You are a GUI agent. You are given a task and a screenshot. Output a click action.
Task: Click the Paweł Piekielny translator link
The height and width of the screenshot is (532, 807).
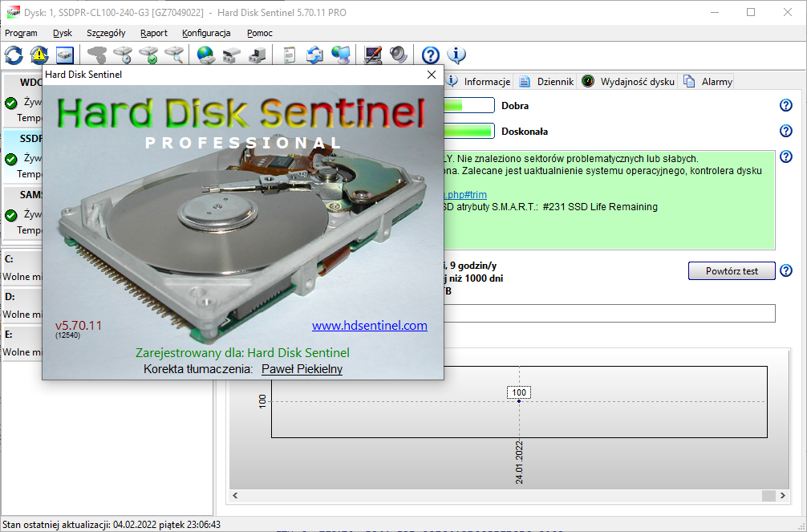coord(302,369)
